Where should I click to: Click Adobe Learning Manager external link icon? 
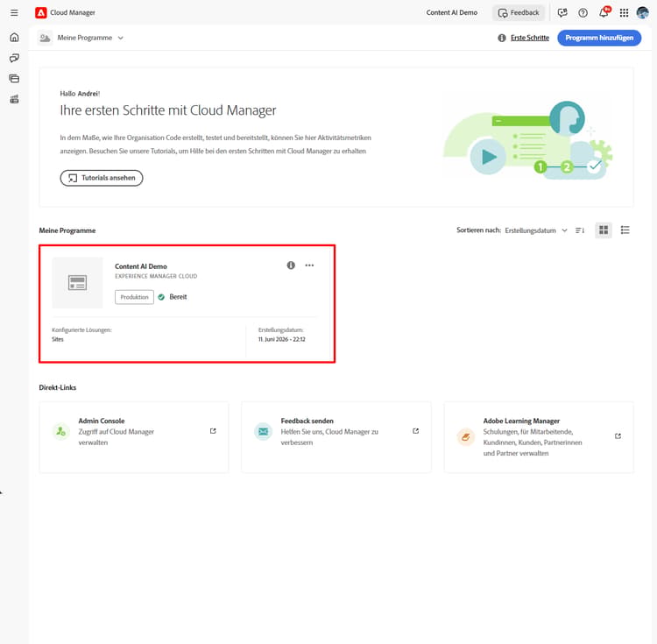pyautogui.click(x=618, y=436)
